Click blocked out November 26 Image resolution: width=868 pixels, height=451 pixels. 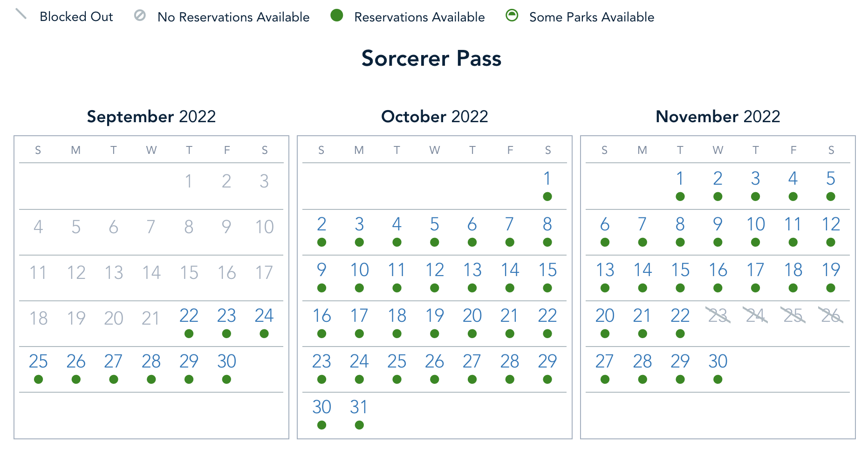point(831,316)
